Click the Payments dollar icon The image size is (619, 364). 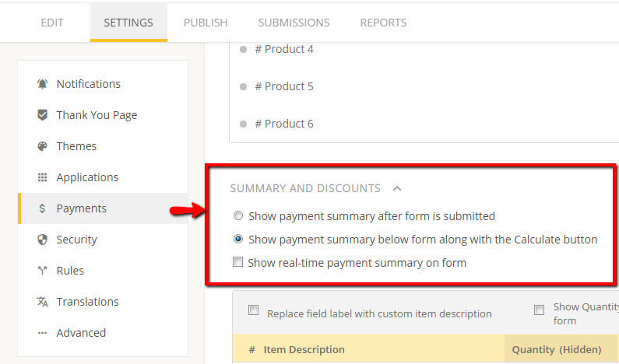pos(42,208)
